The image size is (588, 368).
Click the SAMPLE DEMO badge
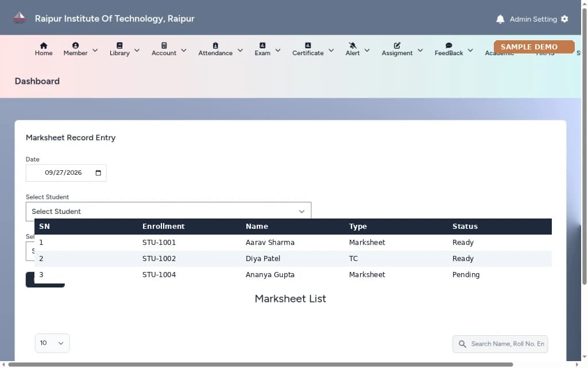(534, 47)
